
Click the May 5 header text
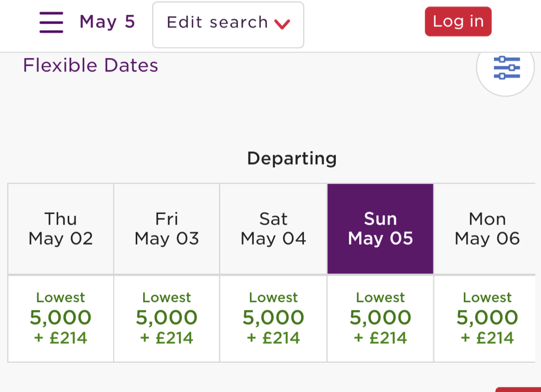pos(107,22)
